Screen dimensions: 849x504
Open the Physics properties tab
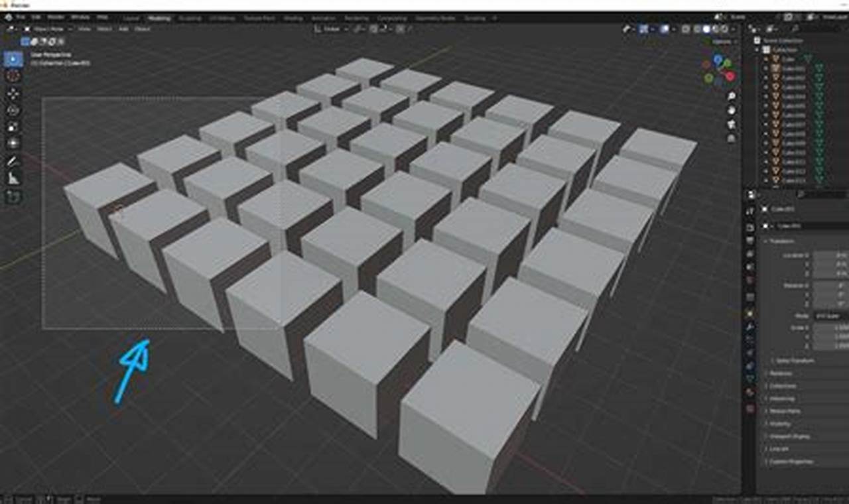(x=750, y=352)
